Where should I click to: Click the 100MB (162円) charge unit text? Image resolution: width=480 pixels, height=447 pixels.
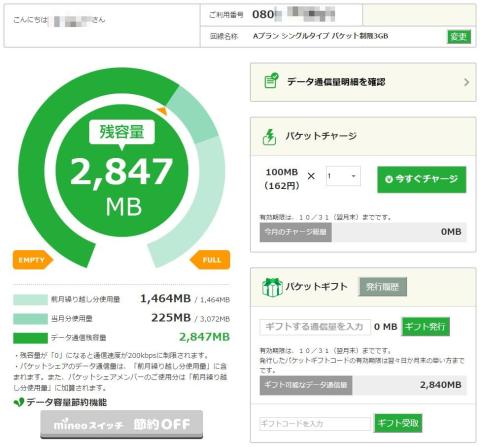pos(282,179)
